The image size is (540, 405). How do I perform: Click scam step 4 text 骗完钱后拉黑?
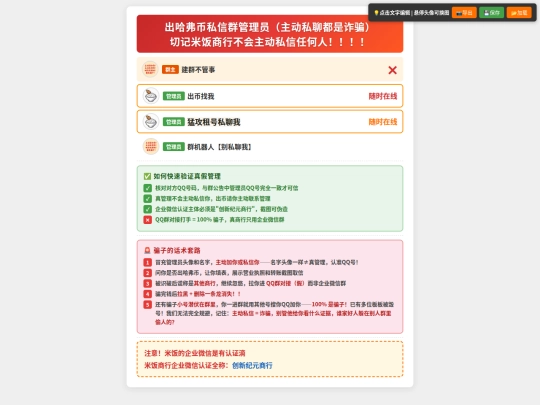pos(198,294)
